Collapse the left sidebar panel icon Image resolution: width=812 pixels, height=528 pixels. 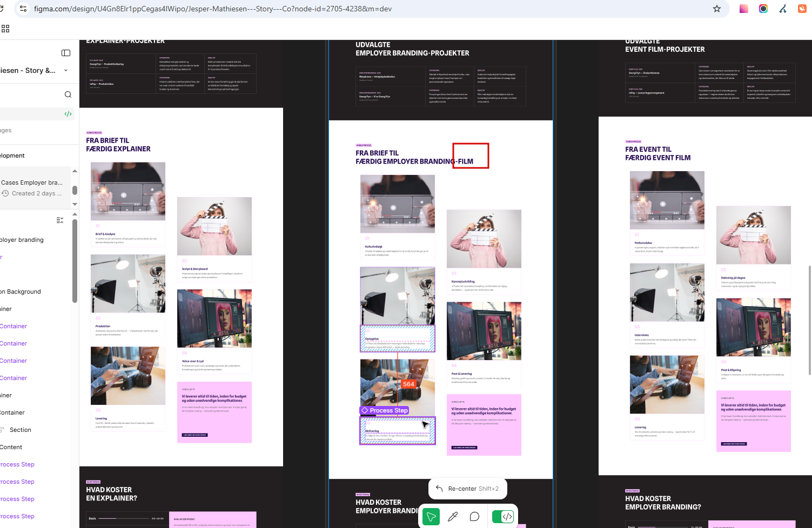click(x=66, y=53)
